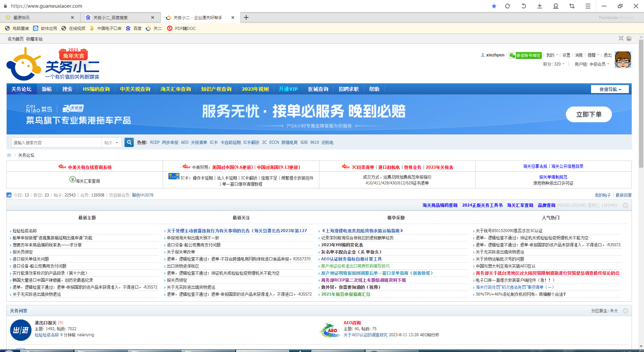
Task: Click the 跨境电商 hot search link
Action: point(289,142)
